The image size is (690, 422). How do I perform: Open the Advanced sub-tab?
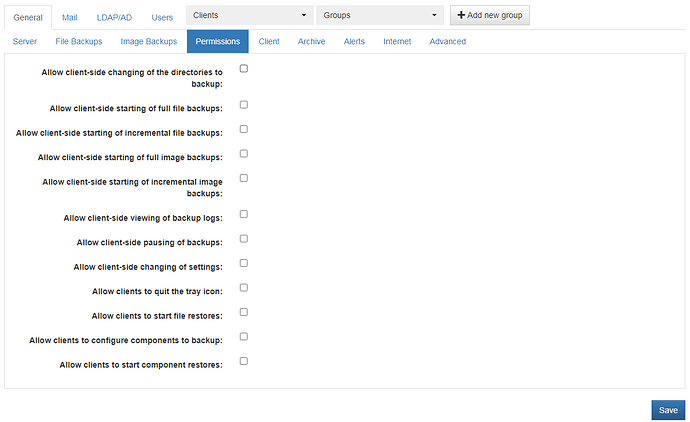(x=448, y=41)
